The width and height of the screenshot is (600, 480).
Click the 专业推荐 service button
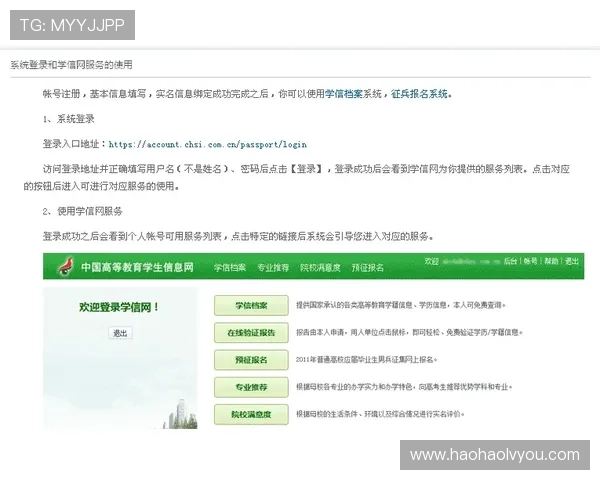[251, 387]
